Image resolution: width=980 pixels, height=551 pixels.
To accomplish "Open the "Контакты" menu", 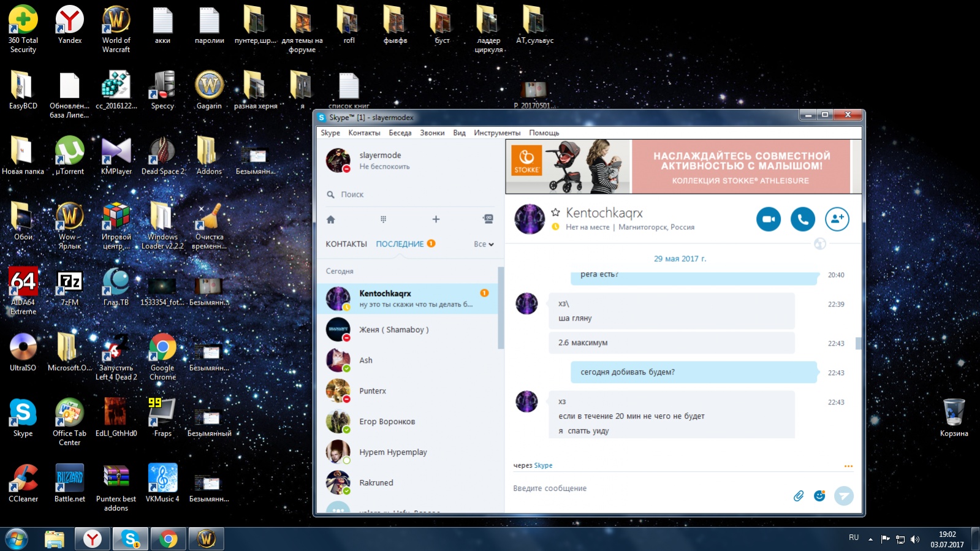I will [x=364, y=133].
